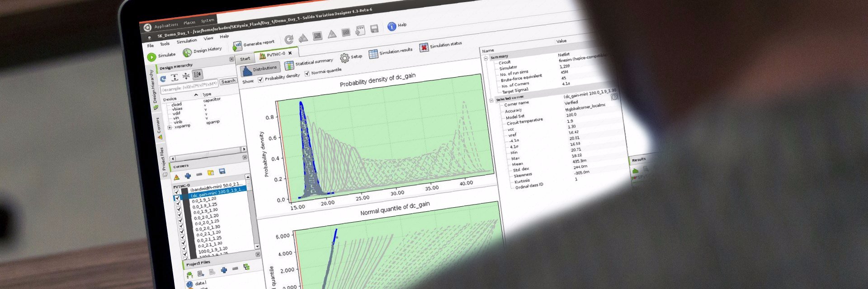Click the warning triangle in Corners toolbar
The image size is (868, 289).
177,177
